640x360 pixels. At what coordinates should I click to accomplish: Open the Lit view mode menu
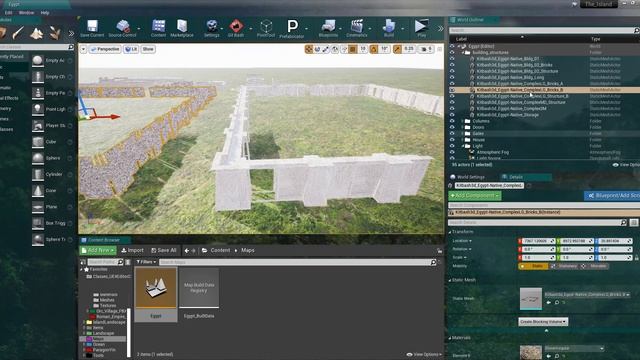tap(131, 49)
